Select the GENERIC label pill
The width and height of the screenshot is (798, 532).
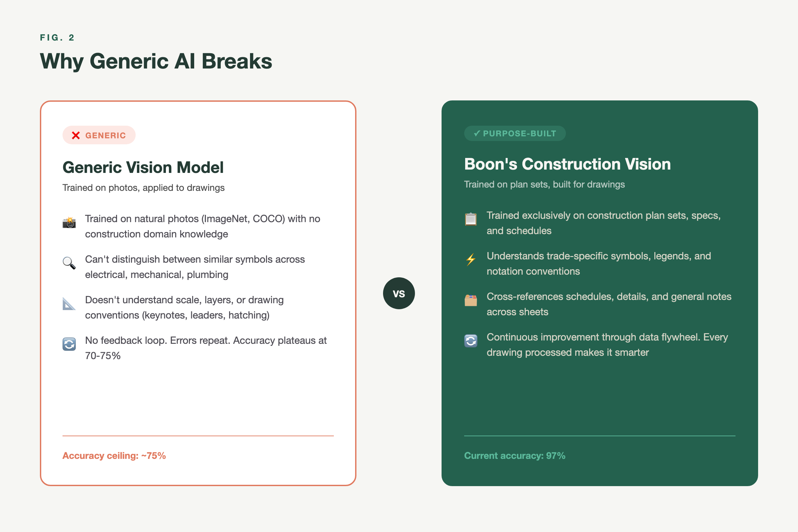(x=99, y=135)
